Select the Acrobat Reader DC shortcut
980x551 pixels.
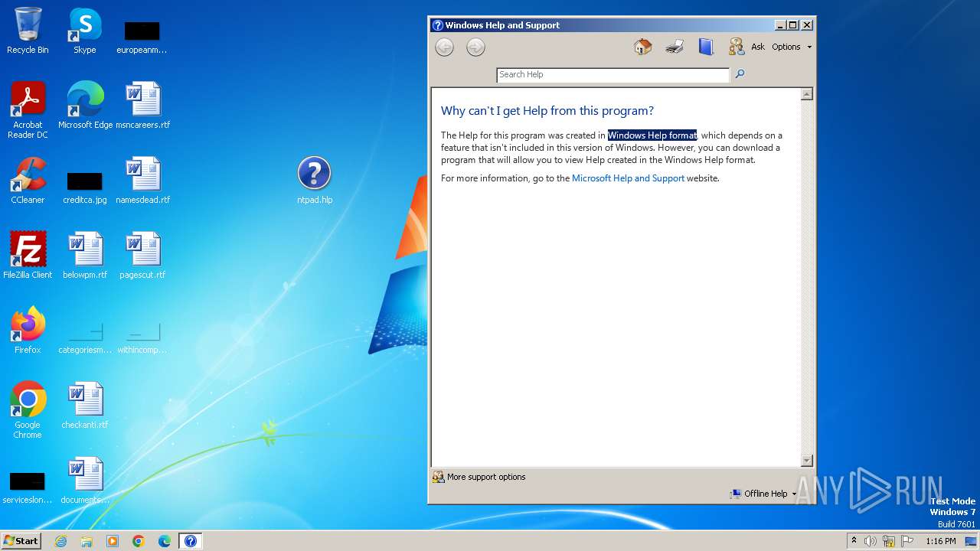click(x=28, y=110)
